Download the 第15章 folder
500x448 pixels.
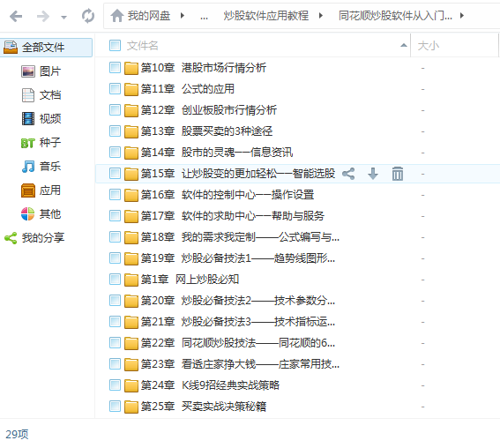tap(373, 174)
